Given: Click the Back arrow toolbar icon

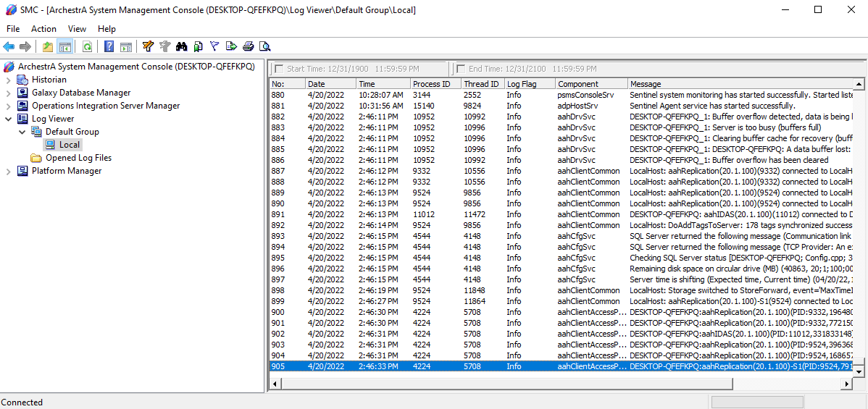Looking at the screenshot, I should pyautogui.click(x=8, y=46).
